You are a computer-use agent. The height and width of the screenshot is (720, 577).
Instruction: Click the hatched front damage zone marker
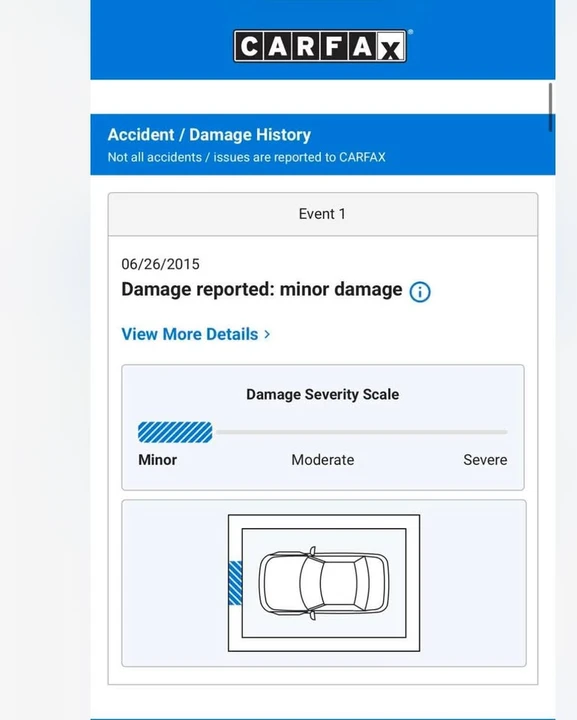point(235,583)
